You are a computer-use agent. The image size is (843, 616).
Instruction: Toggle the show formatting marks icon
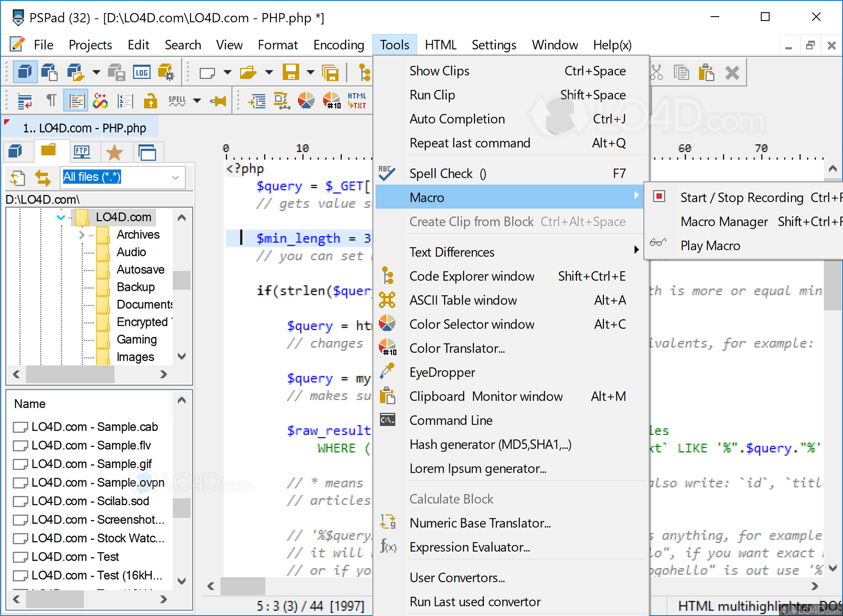(x=51, y=100)
